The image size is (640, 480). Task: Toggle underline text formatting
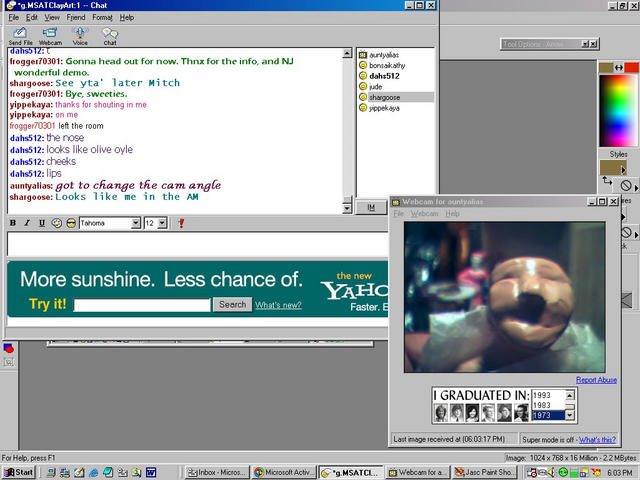tap(42, 223)
